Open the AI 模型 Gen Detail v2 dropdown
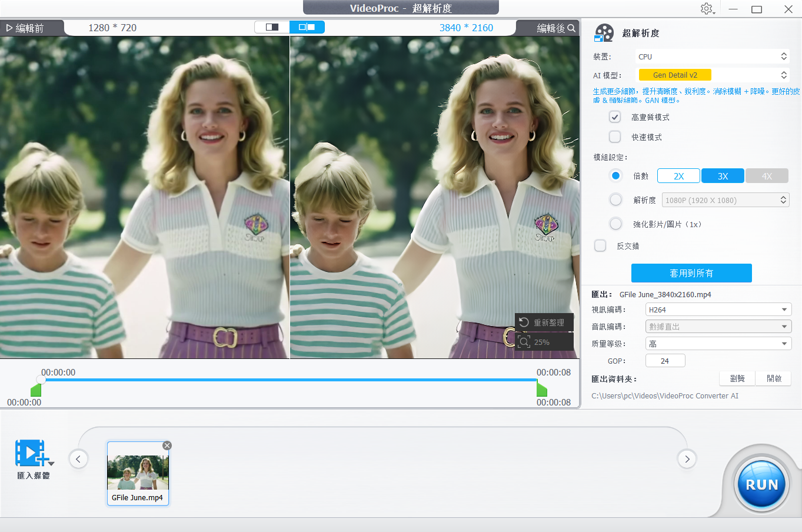Image resolution: width=802 pixels, height=532 pixels. click(x=713, y=75)
